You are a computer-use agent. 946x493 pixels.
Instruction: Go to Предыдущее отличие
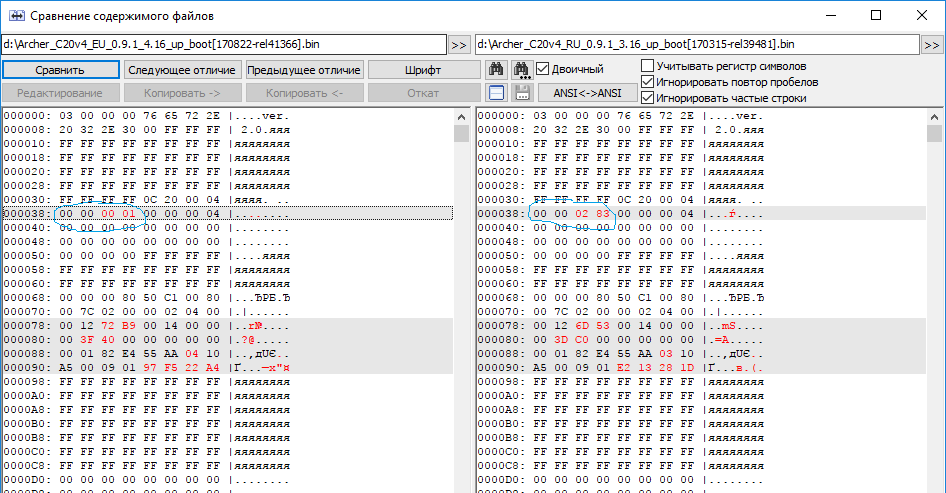pos(304,70)
